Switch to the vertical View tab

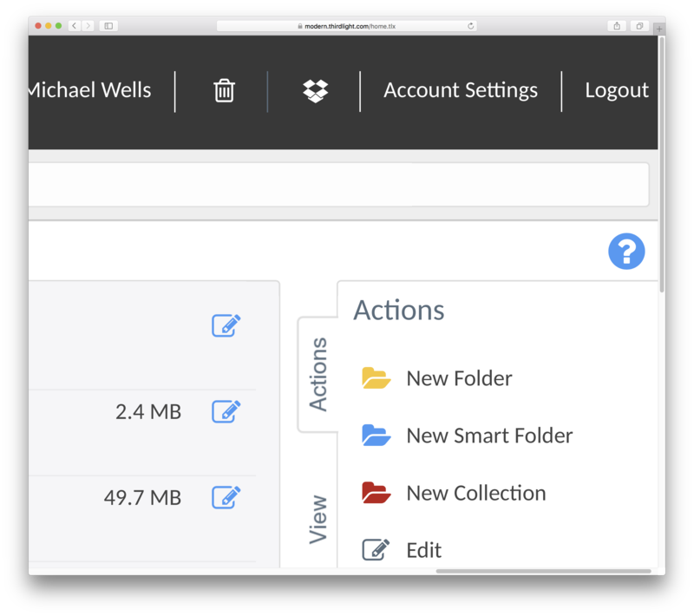[318, 519]
